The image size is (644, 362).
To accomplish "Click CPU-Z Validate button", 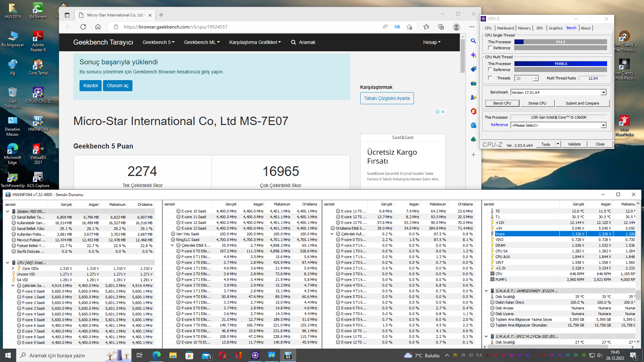I will tap(574, 144).
